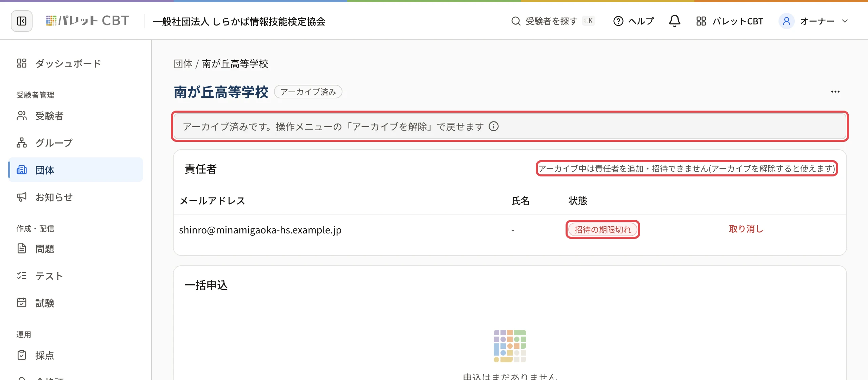
Task: Click the 受験者 people icon in sidebar
Action: [x=22, y=116]
